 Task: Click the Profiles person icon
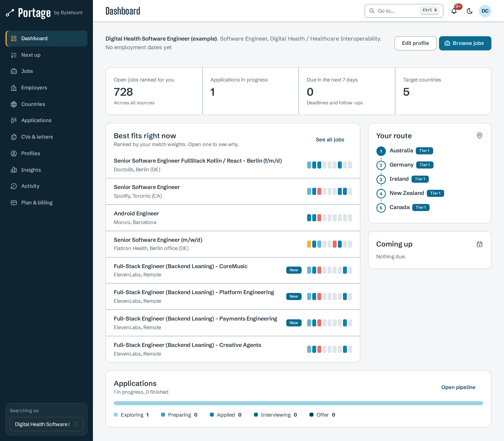tap(14, 153)
